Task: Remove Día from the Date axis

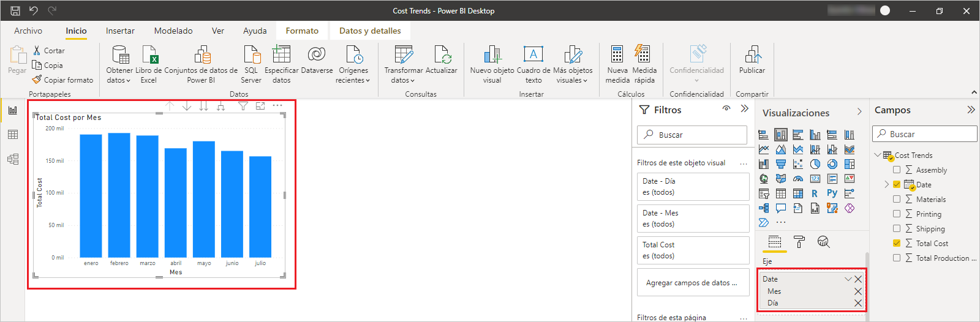Action: pyautogui.click(x=858, y=303)
